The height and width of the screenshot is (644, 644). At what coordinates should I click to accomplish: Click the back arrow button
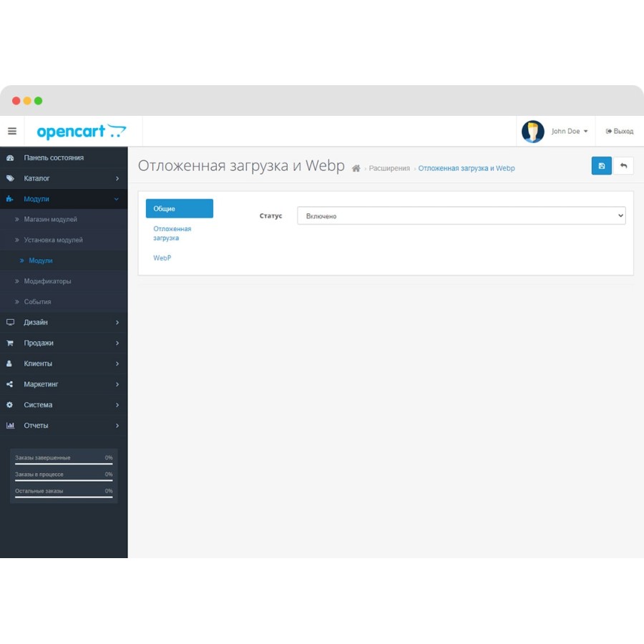point(623,165)
